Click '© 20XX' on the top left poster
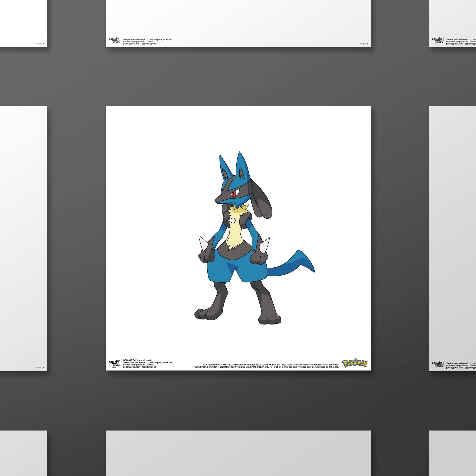This screenshot has height=476, width=476. point(40,44)
